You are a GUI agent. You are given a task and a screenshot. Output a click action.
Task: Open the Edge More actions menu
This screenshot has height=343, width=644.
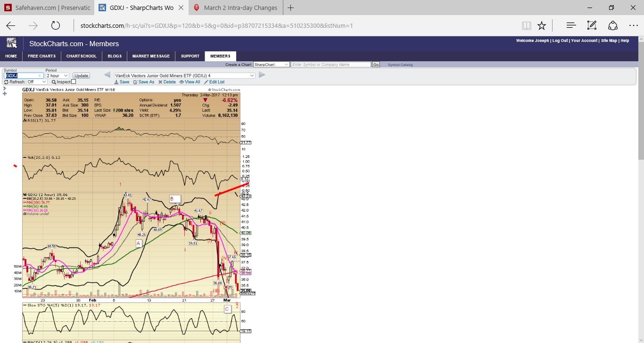click(x=633, y=25)
